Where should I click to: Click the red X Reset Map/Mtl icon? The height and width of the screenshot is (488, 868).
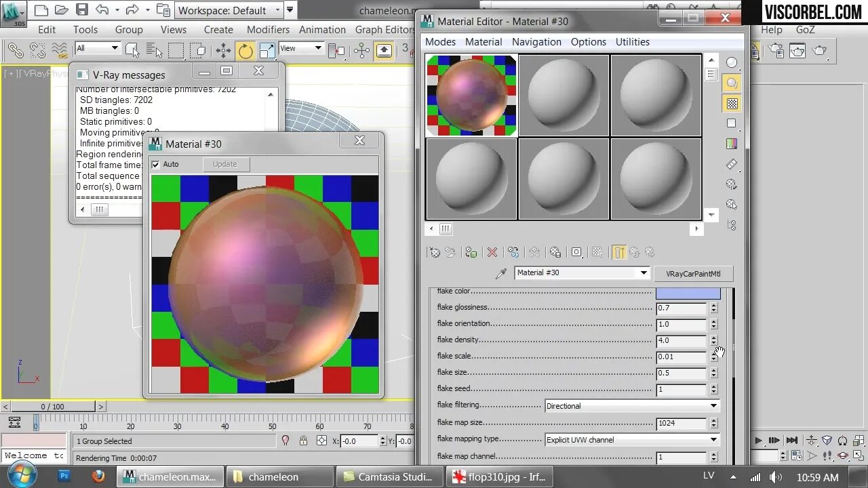tap(492, 252)
